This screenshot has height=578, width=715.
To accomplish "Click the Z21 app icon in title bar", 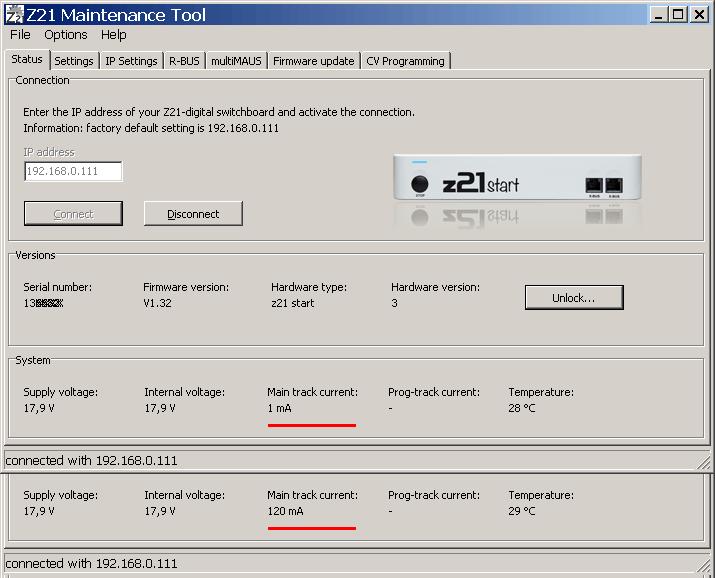I will point(14,14).
